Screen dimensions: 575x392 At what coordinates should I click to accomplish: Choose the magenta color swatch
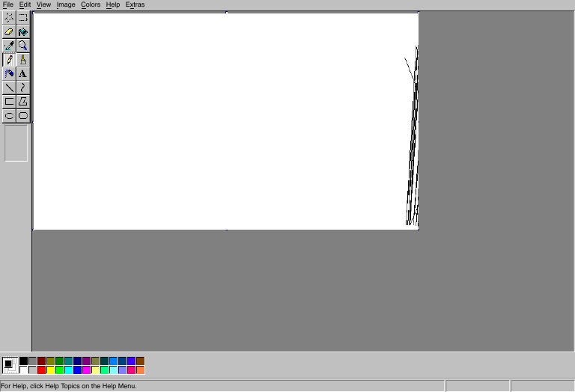pos(87,370)
